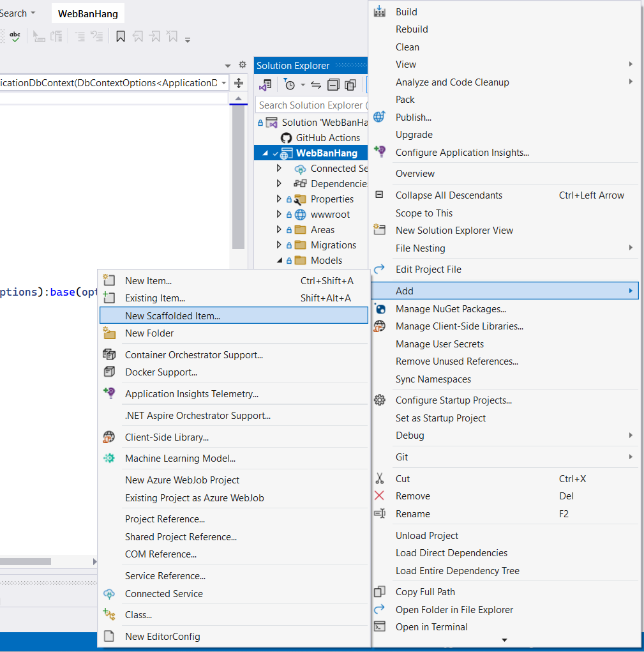Click the Open in Terminal icon
Viewport: 644px width, 652px height.
[x=380, y=626]
